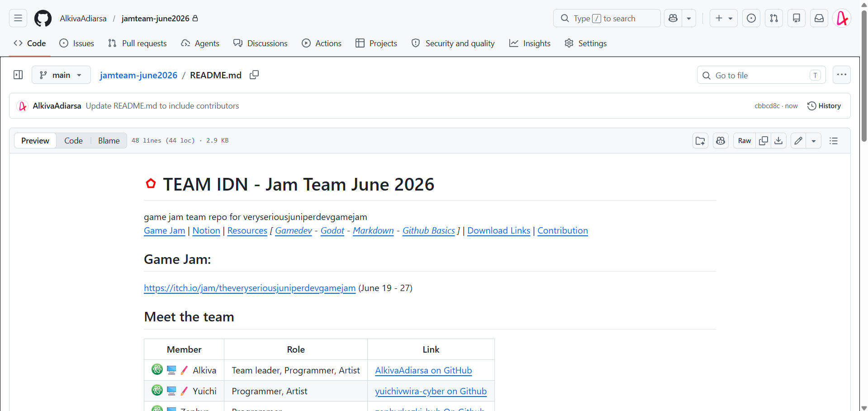Expand more edit options dropdown arrow
The width and height of the screenshot is (868, 411).
coord(814,141)
